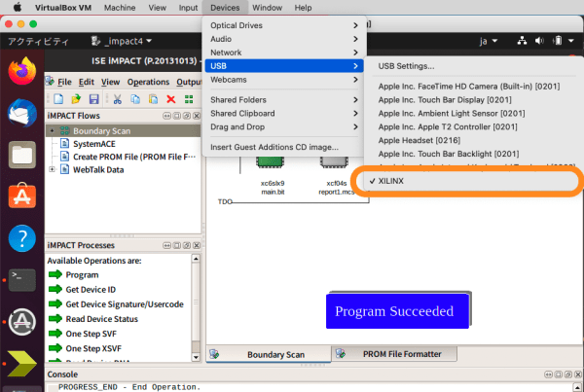Open the Help dock icon

click(22, 238)
